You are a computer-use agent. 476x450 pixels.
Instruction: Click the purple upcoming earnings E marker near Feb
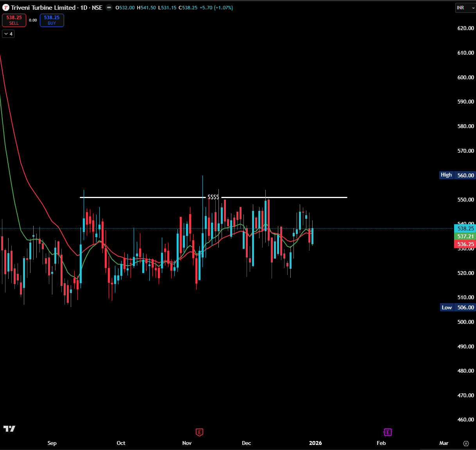click(387, 432)
